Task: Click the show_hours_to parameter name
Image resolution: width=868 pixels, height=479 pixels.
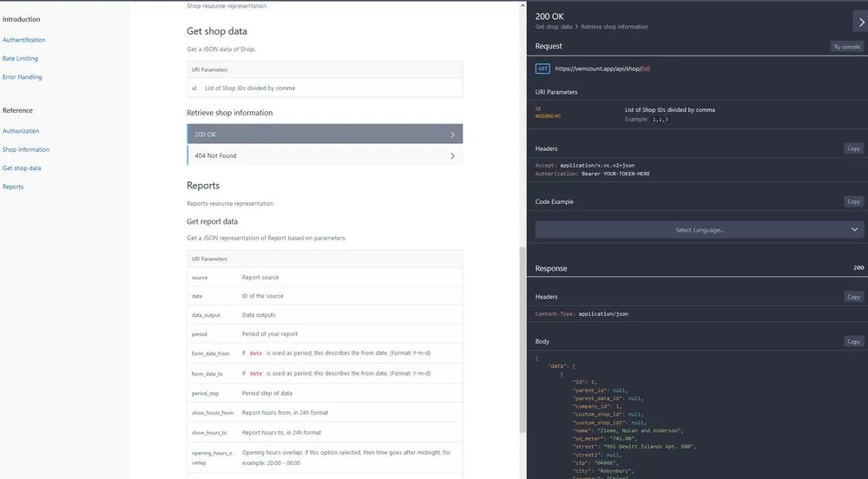Action: [x=209, y=433]
